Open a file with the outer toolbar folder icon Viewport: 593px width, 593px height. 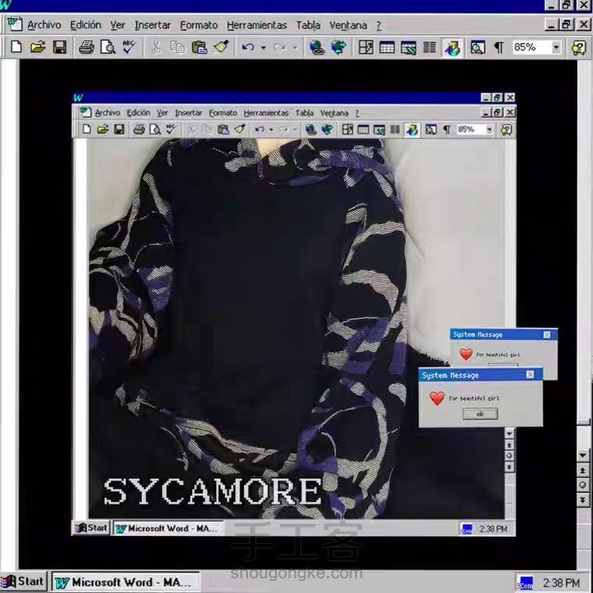pyautogui.click(x=38, y=47)
